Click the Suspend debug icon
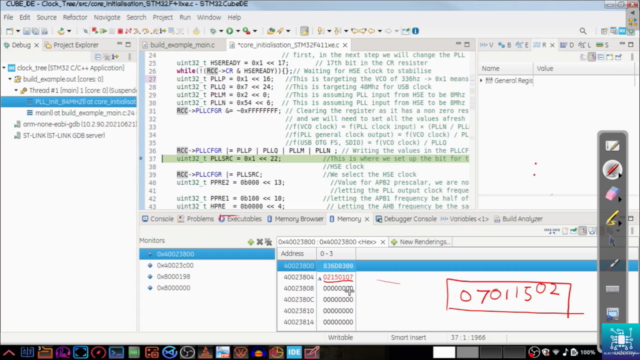 pos(112,31)
